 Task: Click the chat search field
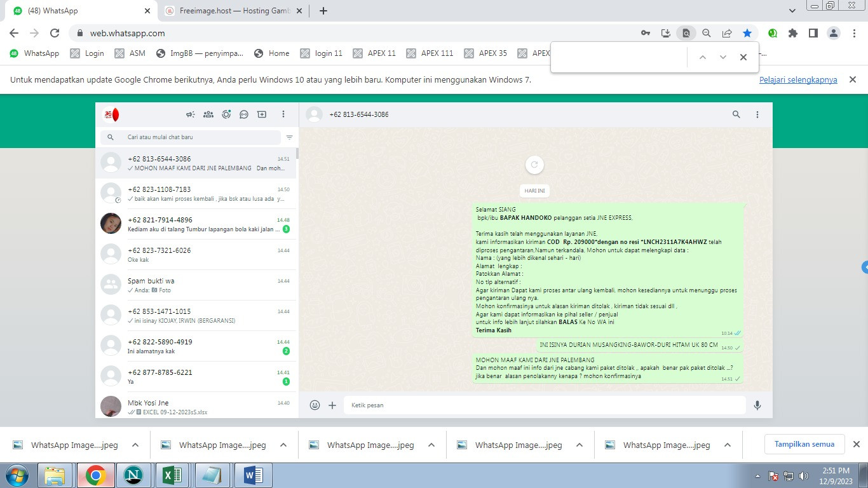(x=191, y=137)
